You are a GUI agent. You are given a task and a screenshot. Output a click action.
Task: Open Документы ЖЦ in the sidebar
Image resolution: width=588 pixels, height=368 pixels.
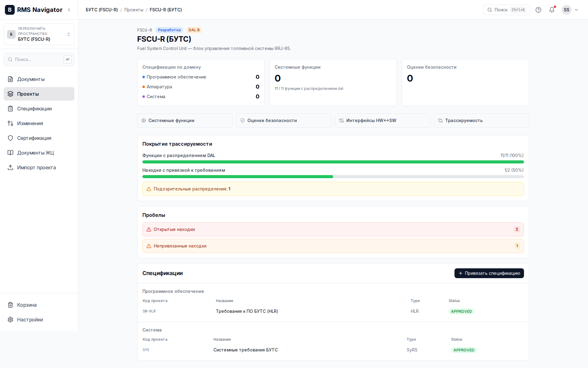tap(39, 153)
